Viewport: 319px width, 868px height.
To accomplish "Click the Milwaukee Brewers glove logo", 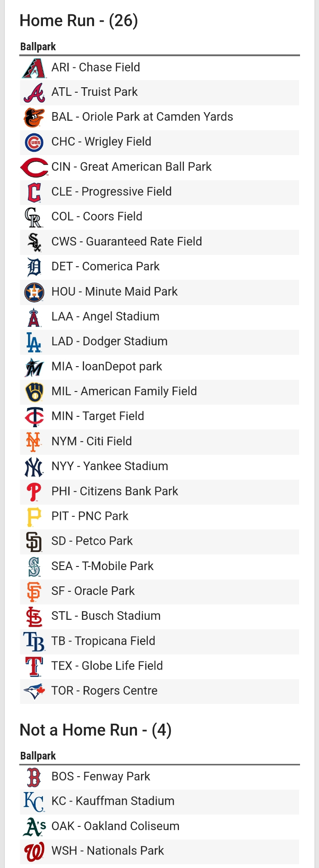I will [x=34, y=392].
